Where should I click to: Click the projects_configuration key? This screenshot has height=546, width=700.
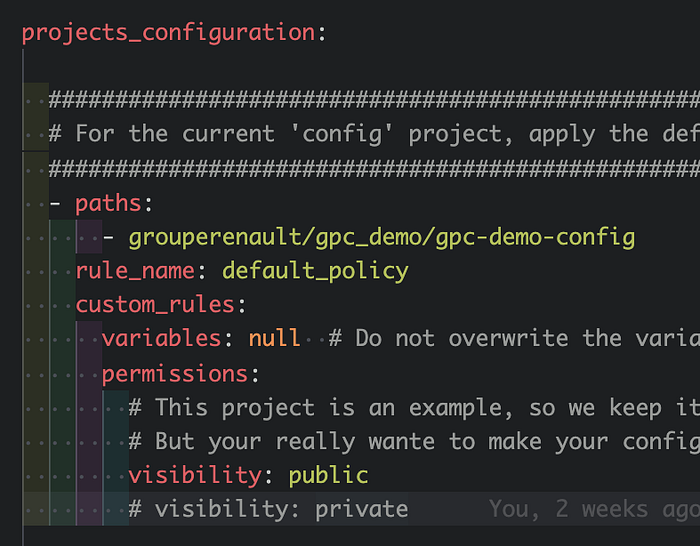[168, 33]
